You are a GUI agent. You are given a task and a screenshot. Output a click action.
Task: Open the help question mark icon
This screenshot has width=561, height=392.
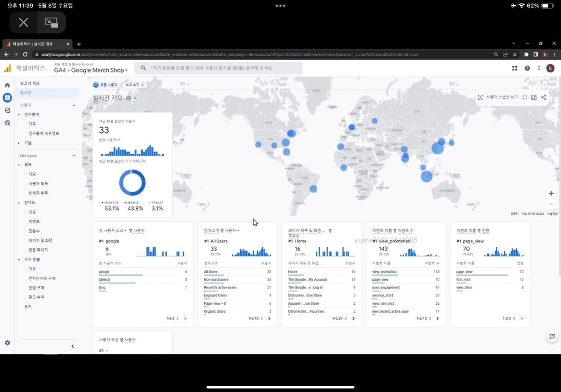pos(527,68)
